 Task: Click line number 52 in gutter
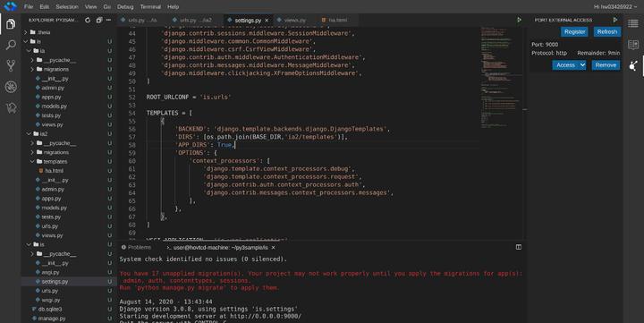(x=131, y=98)
